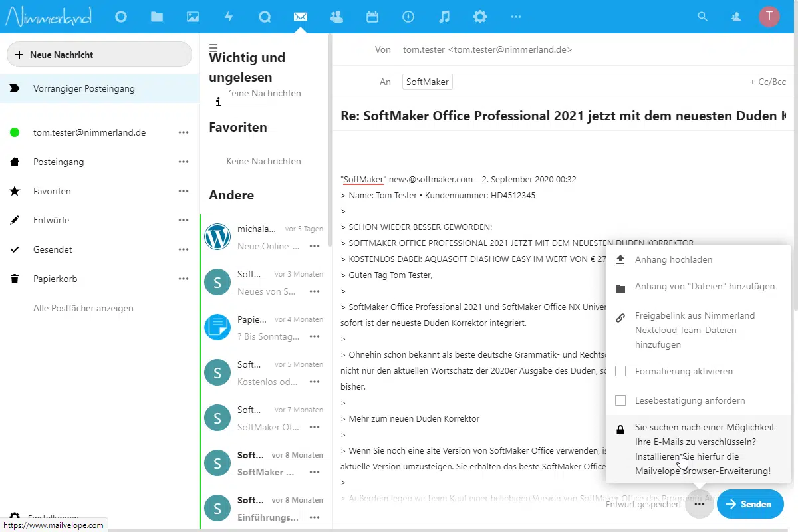The width and height of the screenshot is (798, 532).
Task: Select Vorrangiger Posteingang mailbox
Action: tap(100, 88)
